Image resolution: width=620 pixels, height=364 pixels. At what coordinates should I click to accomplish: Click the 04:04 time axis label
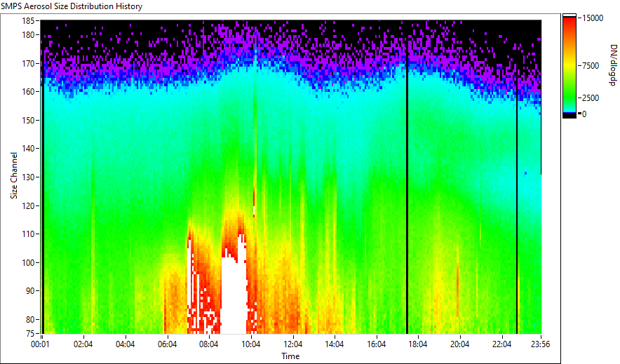coord(125,344)
